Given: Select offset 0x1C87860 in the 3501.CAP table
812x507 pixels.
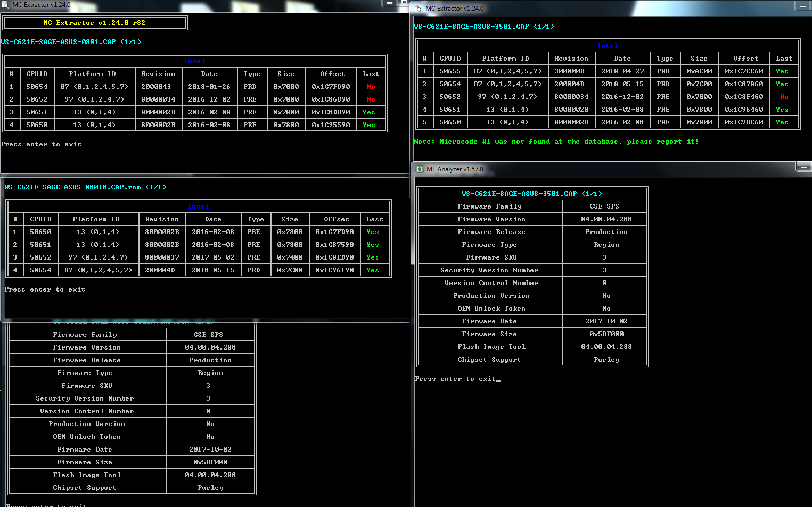Looking at the screenshot, I should [x=744, y=84].
